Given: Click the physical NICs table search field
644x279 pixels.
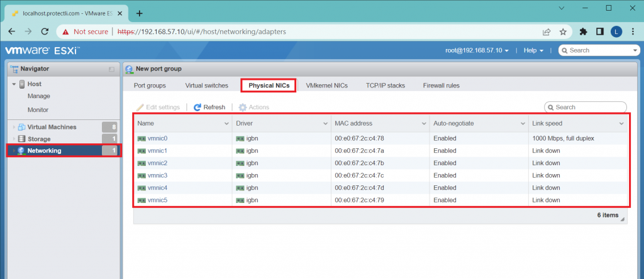Looking at the screenshot, I should (586, 107).
